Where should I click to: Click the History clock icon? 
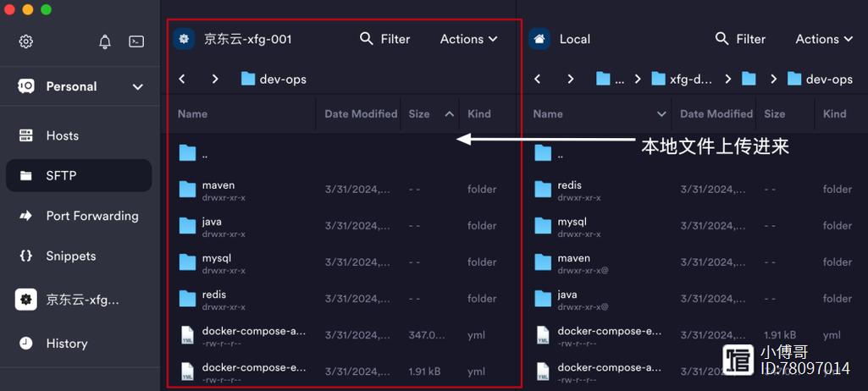pos(26,344)
